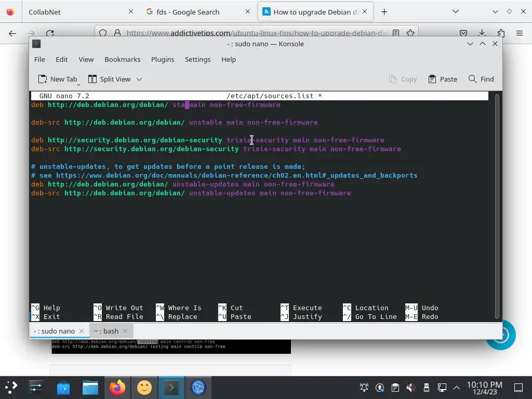Click the Firefox address bar URL

pos(256,33)
